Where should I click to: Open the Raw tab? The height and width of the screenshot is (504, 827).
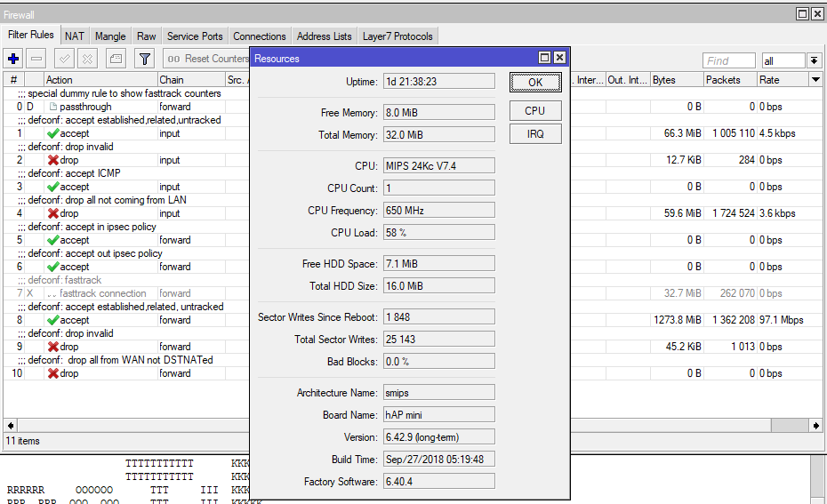click(146, 36)
